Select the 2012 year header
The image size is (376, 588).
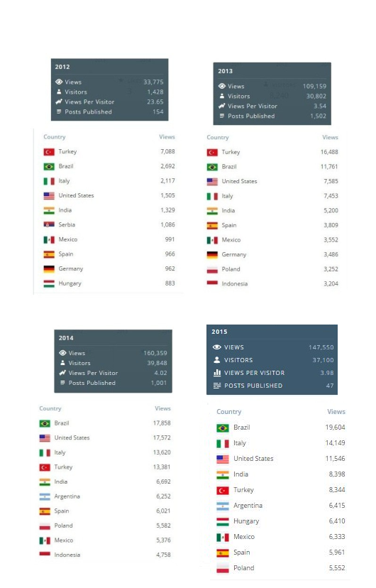tap(62, 67)
